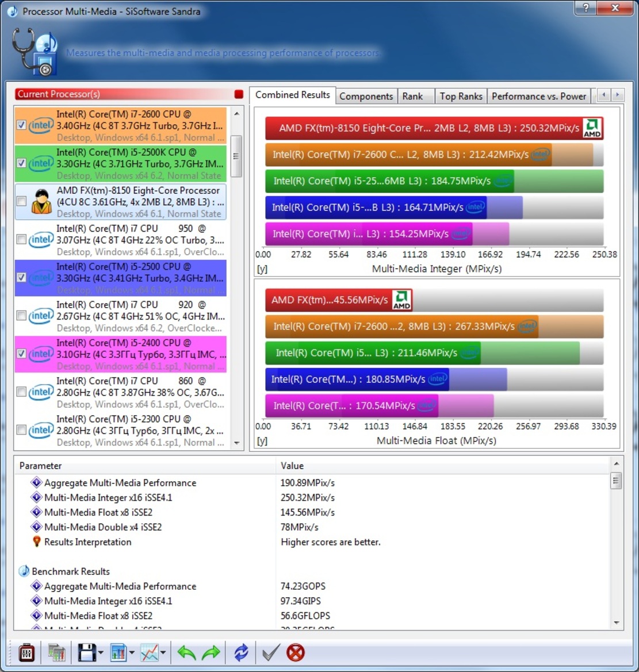Click the blue Benchmark Results section icon
Image resolution: width=639 pixels, height=672 pixels.
tap(24, 571)
